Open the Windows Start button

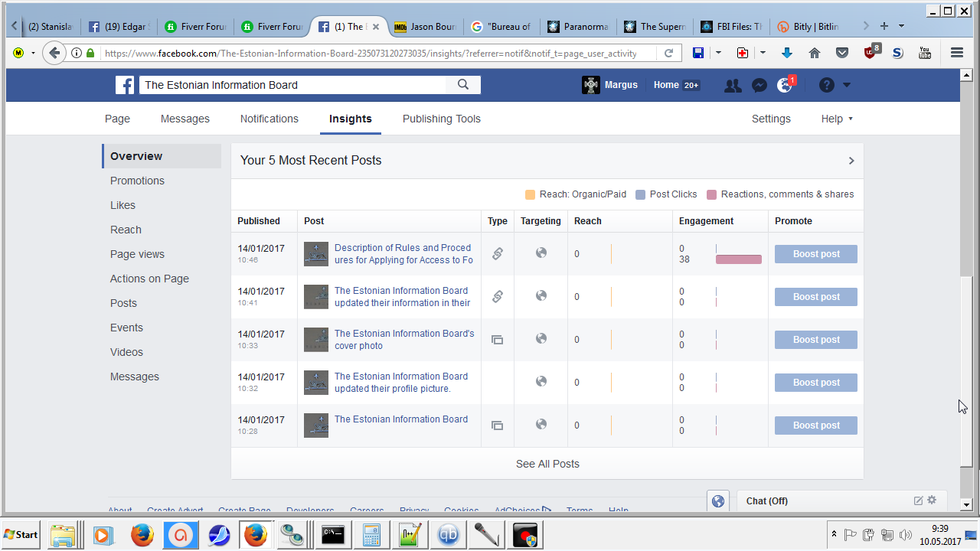coord(21,534)
